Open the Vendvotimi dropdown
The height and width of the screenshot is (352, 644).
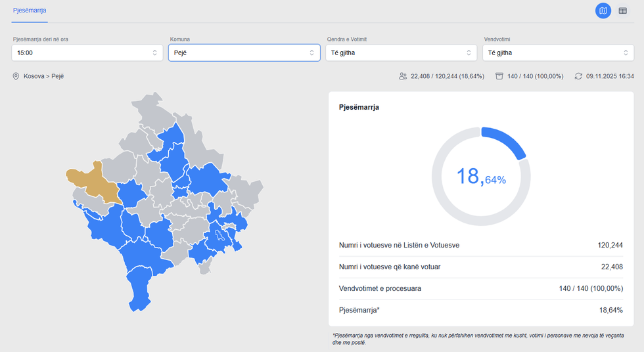559,53
